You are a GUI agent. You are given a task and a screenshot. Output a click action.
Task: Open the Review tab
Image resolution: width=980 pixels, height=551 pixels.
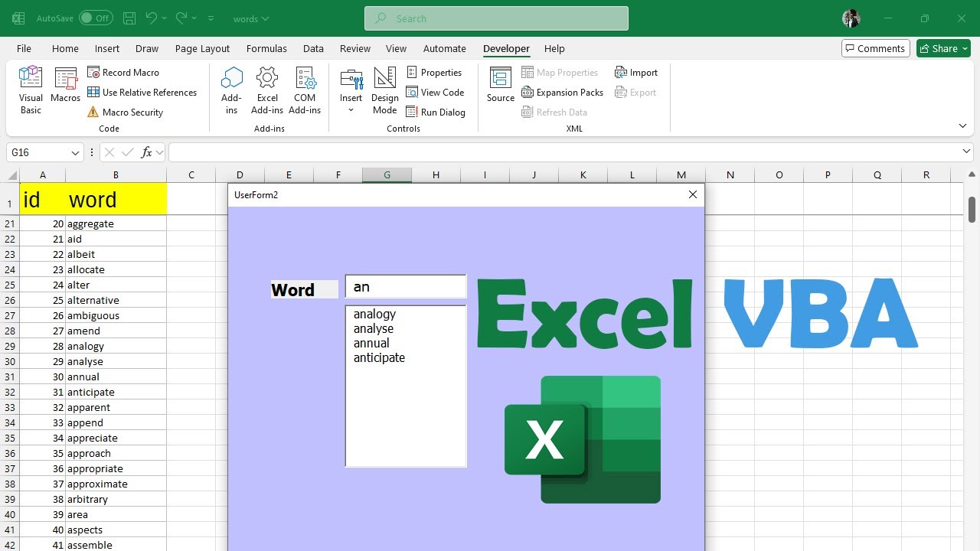pyautogui.click(x=354, y=48)
